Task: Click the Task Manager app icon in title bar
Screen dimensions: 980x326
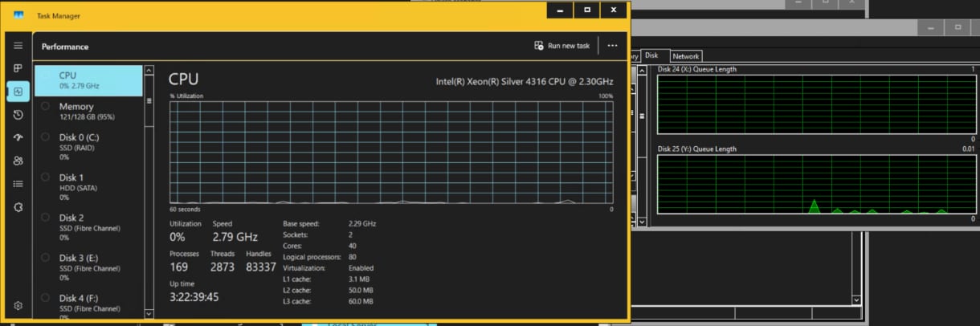Action: pos(18,15)
